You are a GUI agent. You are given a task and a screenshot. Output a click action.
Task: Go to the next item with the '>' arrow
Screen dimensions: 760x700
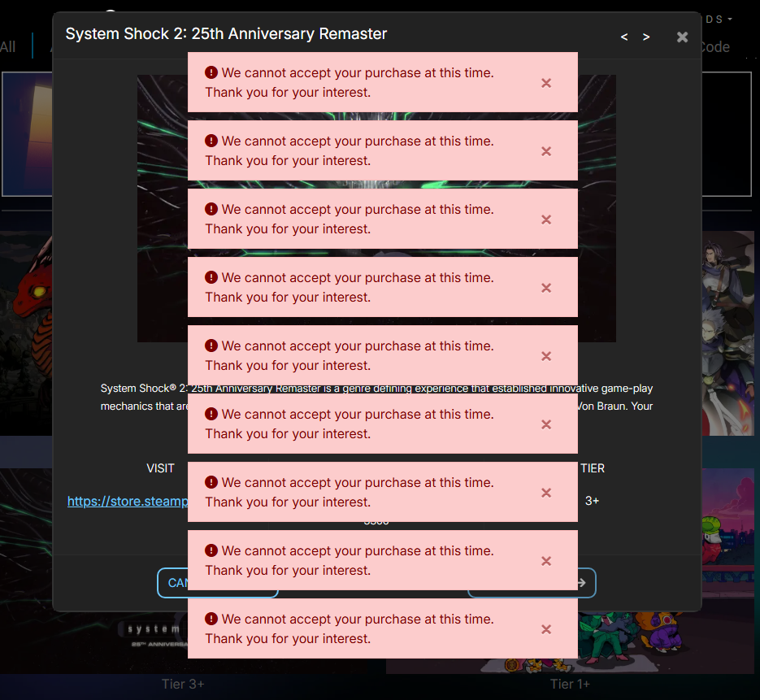point(646,37)
